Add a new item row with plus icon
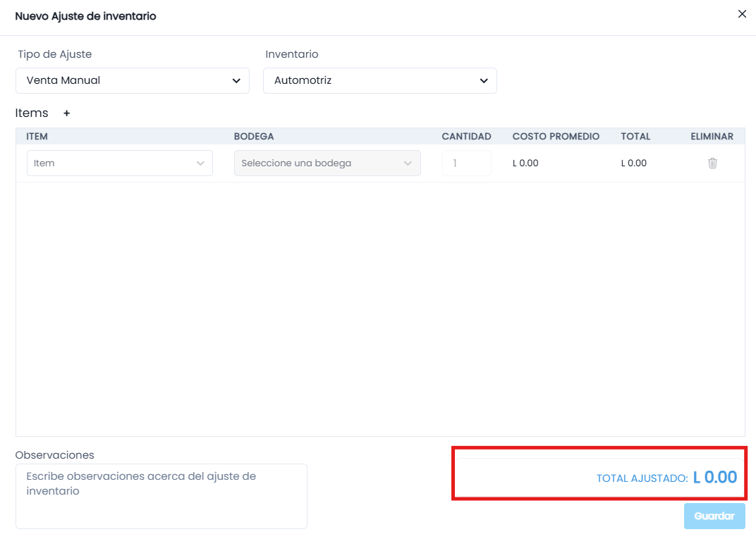Image resolution: width=756 pixels, height=539 pixels. point(66,113)
